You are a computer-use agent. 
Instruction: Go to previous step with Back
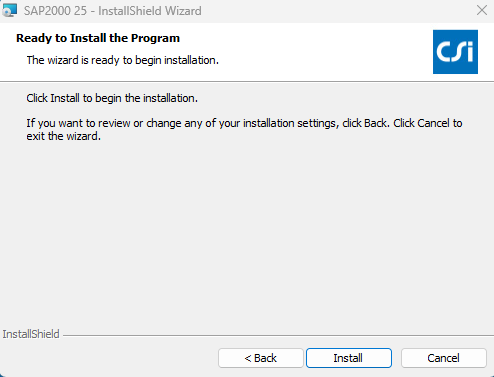click(x=261, y=358)
